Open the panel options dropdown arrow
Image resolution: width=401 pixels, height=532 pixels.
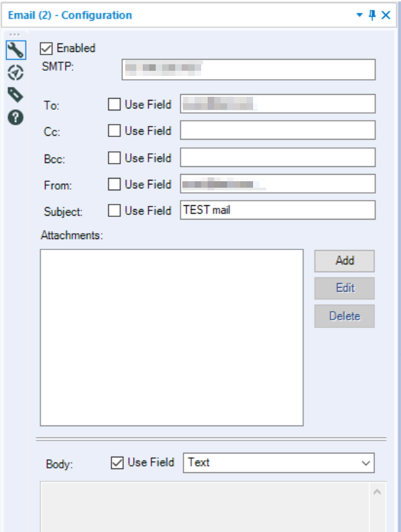click(x=359, y=15)
